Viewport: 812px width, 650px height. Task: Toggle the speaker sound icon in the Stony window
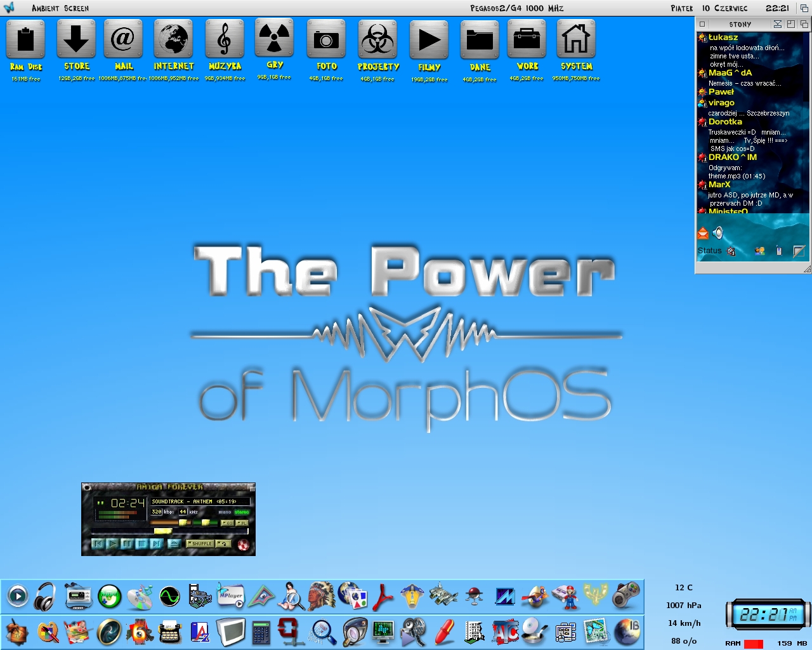717,233
